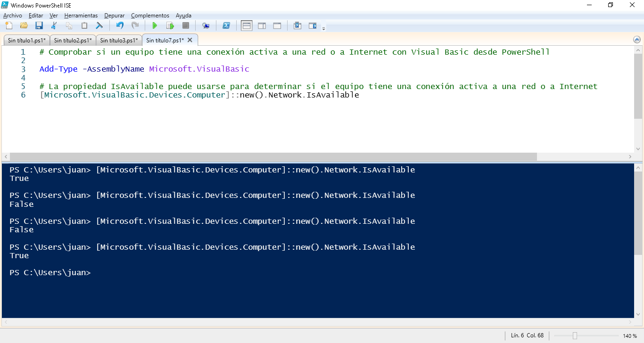Open new remote PowerShell tab icon
This screenshot has width=644, height=343.
click(206, 25)
